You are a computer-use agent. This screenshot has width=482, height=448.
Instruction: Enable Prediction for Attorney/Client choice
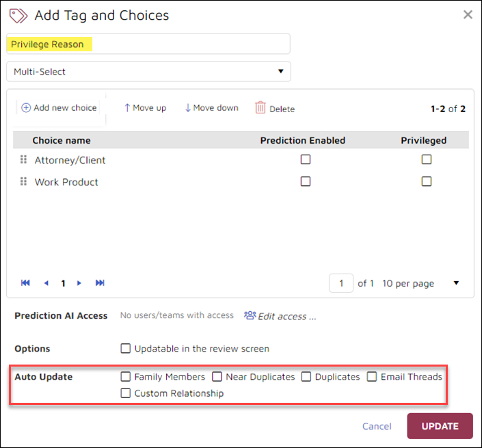[x=306, y=159]
